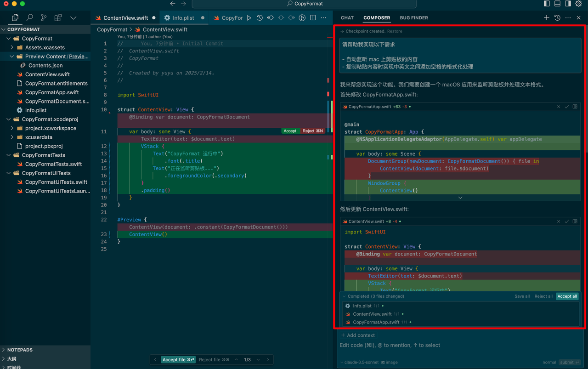
Task: Collapse the CopyFormatTests folder
Action: pyautogui.click(x=45, y=155)
